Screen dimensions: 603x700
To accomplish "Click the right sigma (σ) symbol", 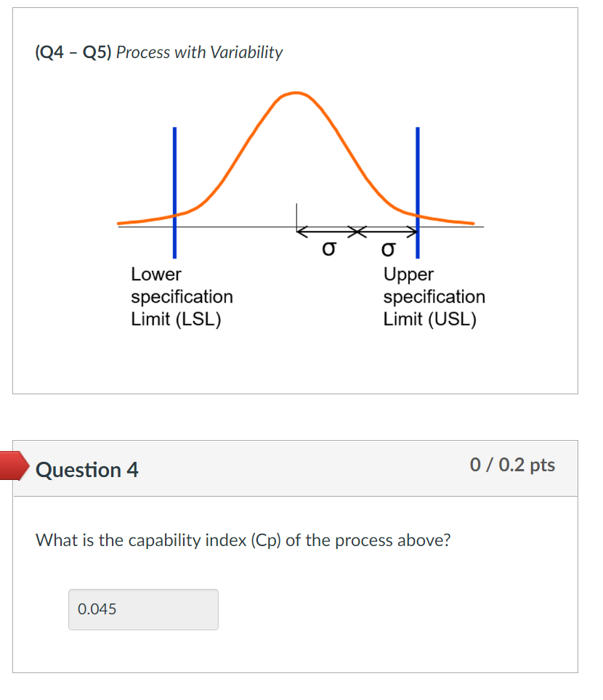I will [387, 249].
